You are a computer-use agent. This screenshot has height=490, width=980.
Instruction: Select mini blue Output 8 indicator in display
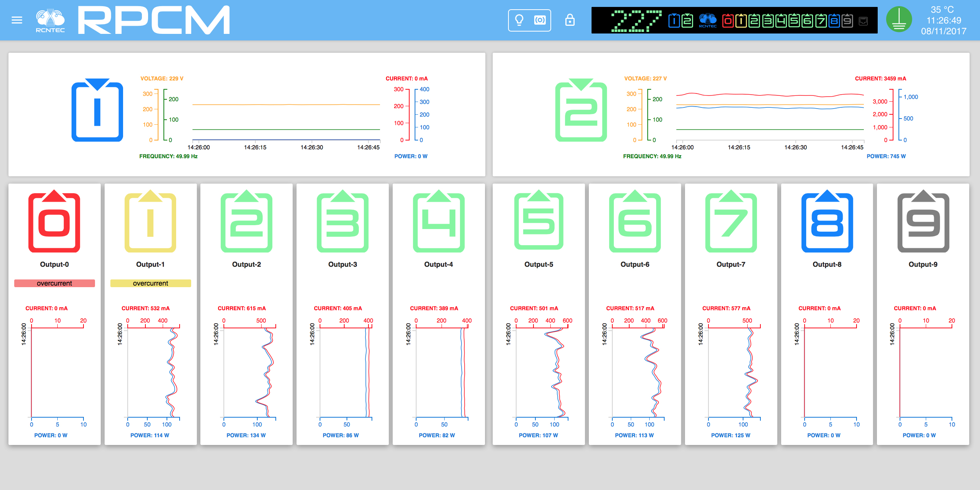pyautogui.click(x=834, y=20)
